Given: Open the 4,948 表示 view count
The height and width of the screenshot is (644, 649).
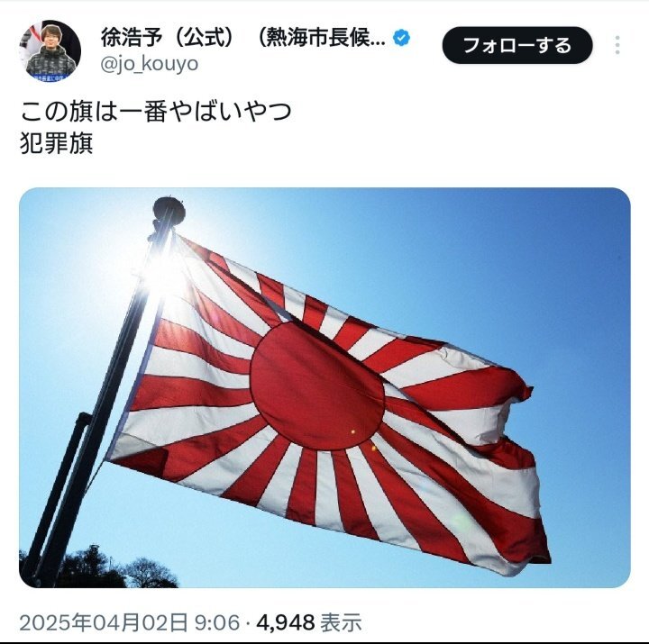Looking at the screenshot, I should (x=309, y=622).
